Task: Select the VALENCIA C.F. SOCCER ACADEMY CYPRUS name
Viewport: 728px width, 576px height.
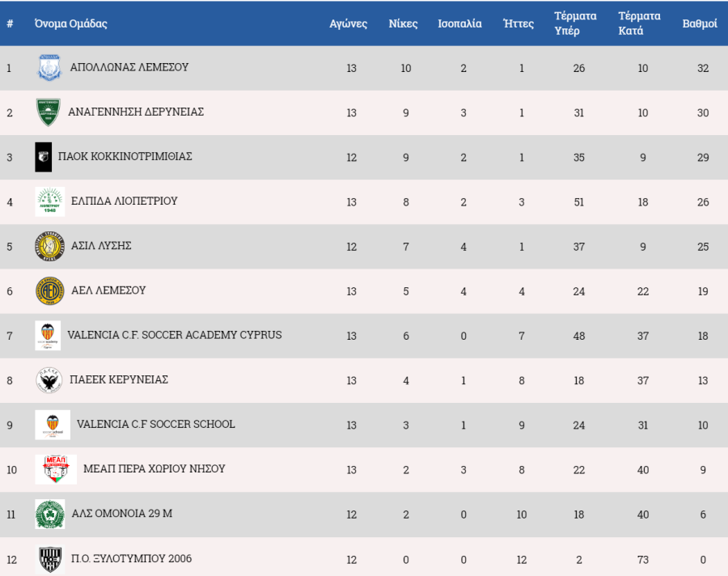Action: pyautogui.click(x=175, y=335)
